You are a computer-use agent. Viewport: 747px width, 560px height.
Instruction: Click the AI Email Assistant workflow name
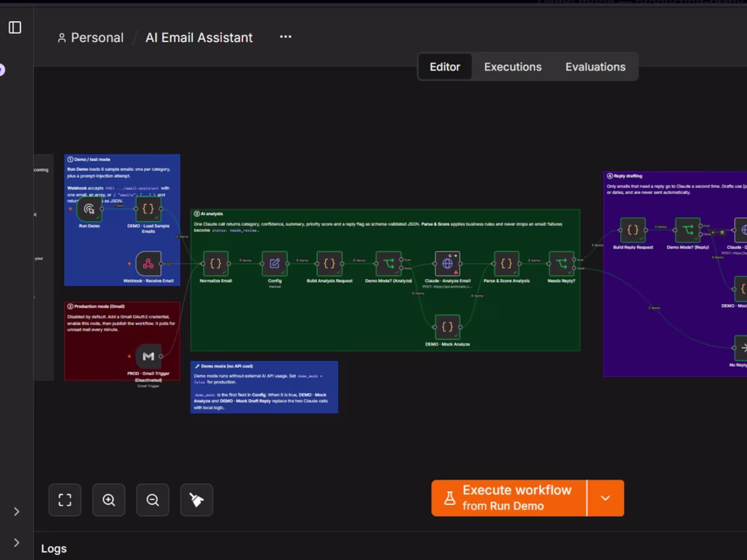199,37
